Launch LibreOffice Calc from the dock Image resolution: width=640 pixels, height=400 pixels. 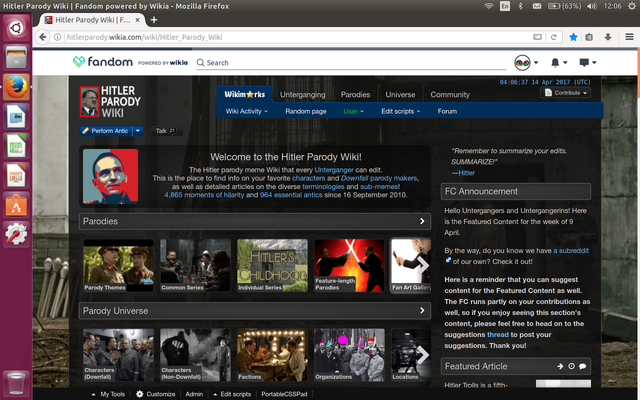[x=16, y=146]
